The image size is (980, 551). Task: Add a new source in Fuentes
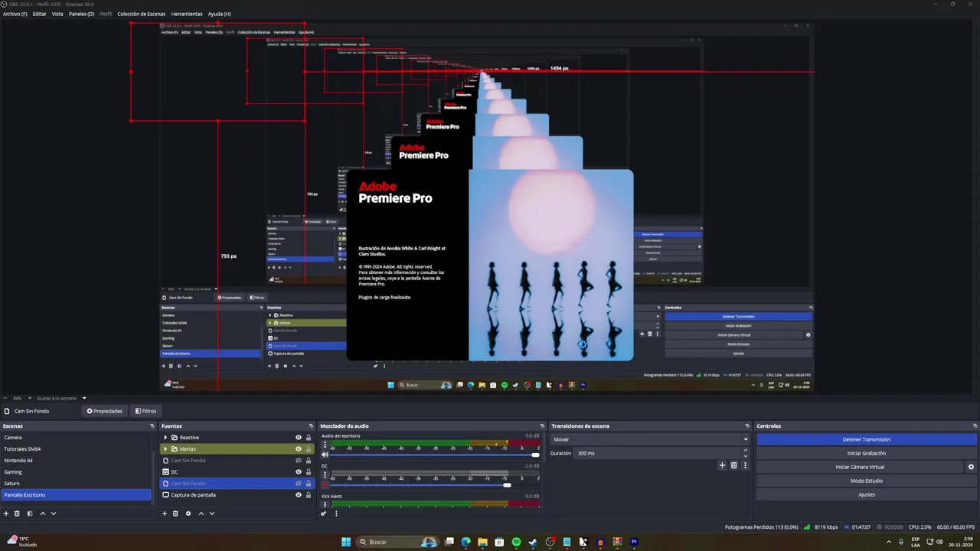coord(165,514)
